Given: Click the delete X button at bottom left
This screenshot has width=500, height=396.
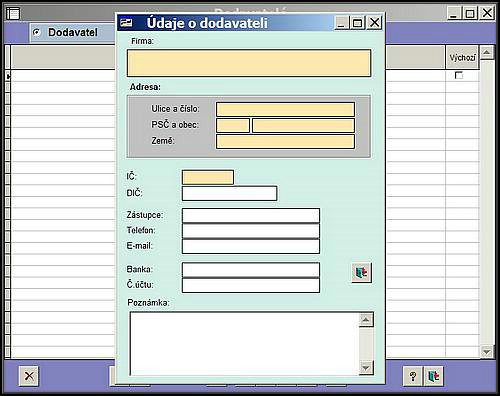Looking at the screenshot, I should (29, 376).
